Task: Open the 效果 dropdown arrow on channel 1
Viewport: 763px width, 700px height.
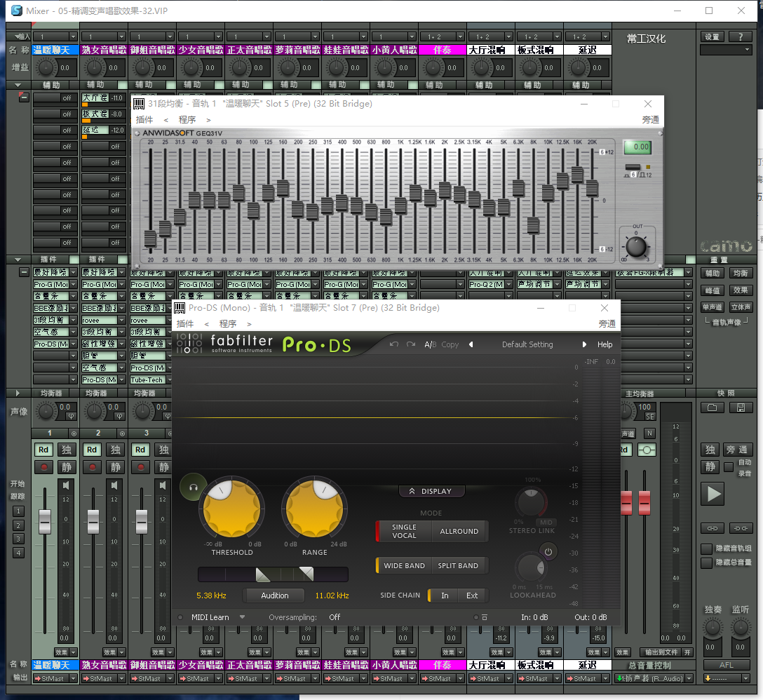Action: click(x=73, y=652)
